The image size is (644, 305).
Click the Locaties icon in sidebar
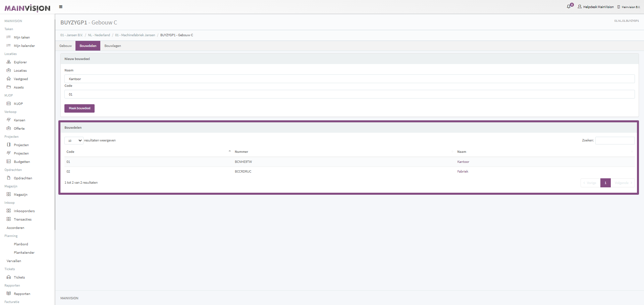click(x=9, y=70)
